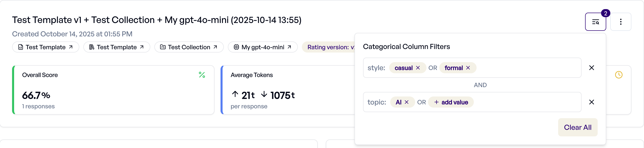
Task: Click the percent icon in Overall Score
Action: point(202,75)
